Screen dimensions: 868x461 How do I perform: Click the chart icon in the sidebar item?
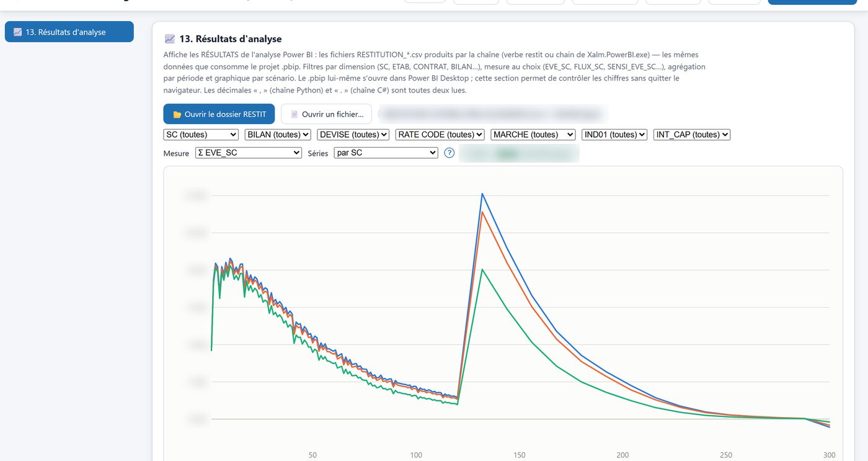pyautogui.click(x=18, y=32)
